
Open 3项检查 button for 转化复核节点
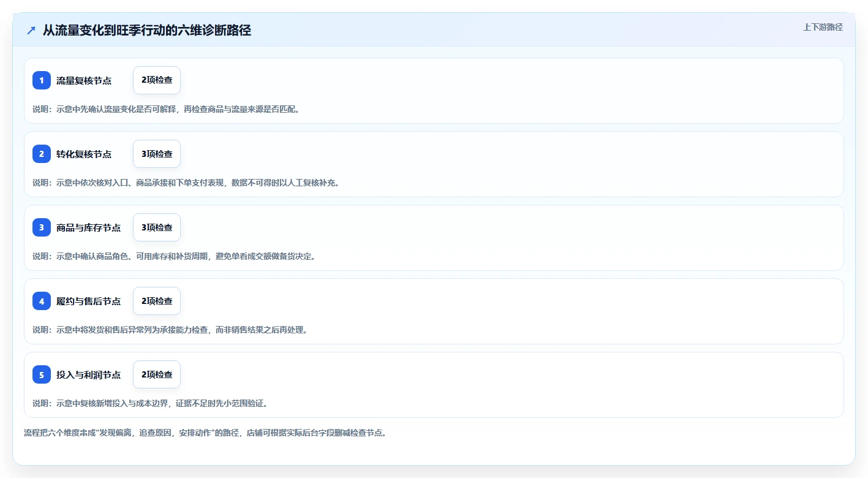pos(157,154)
